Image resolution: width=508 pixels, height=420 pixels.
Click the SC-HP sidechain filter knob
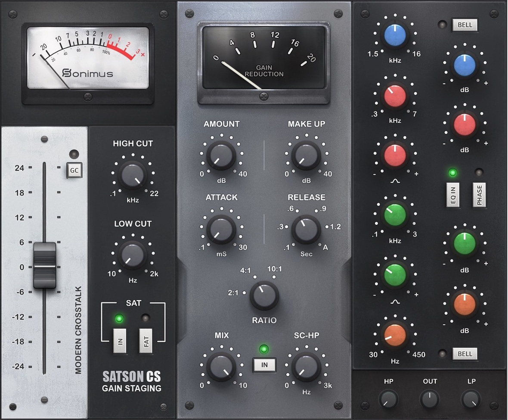[x=306, y=367]
